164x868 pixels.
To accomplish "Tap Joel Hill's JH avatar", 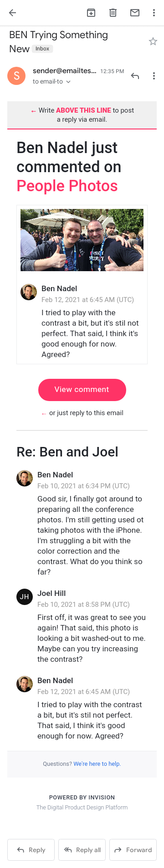I will coord(25,597).
